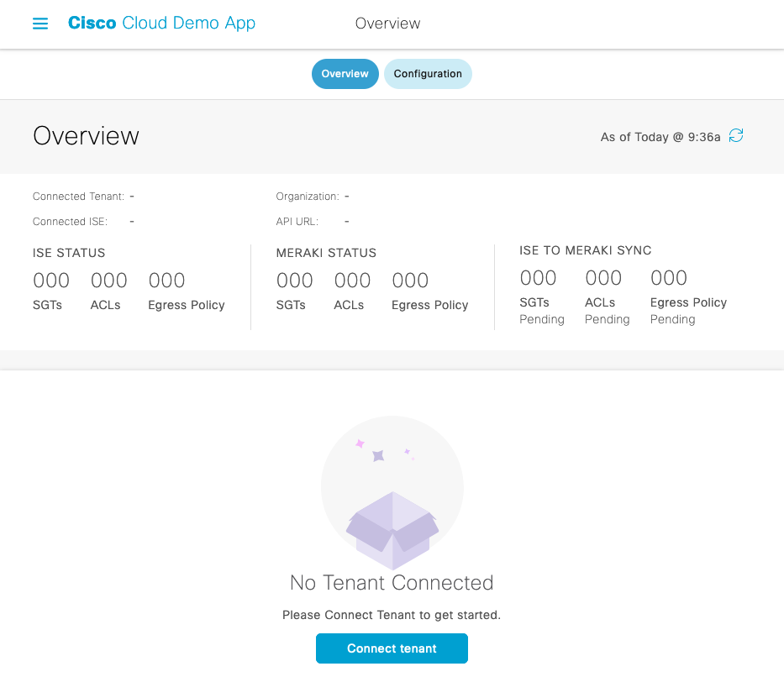Click the 'Connected Tenant:' label
This screenshot has height=677, width=784.
click(78, 197)
